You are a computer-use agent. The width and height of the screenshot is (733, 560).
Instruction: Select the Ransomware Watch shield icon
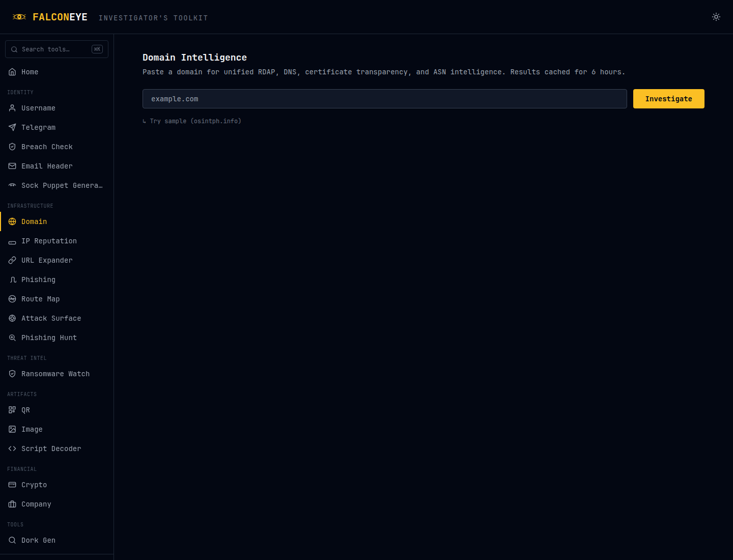point(12,374)
